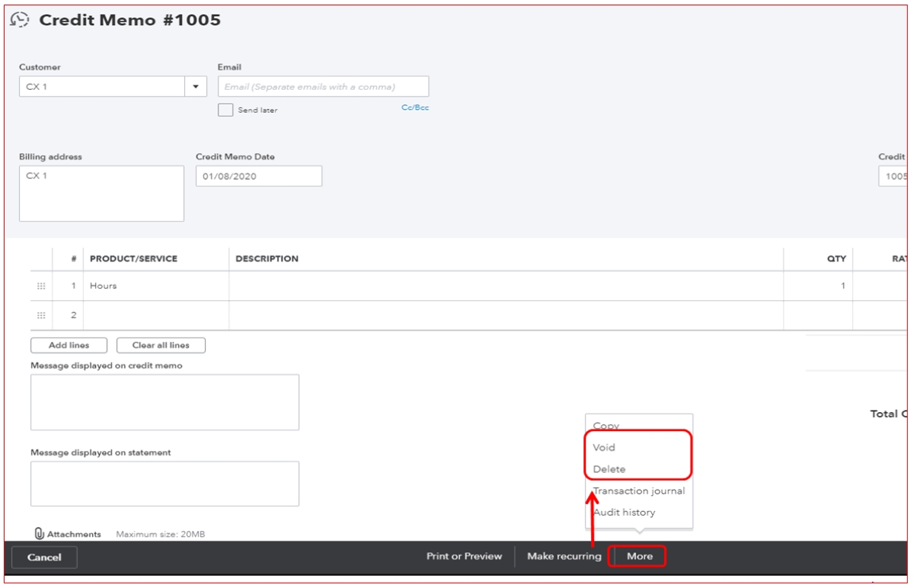
Task: Open the Customer dropdown arrow
Action: tap(196, 87)
